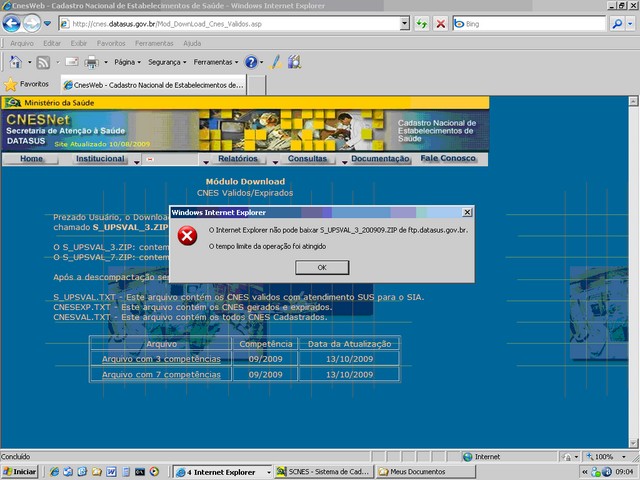
Task: Click the Print icon in command bar
Action: [91, 62]
